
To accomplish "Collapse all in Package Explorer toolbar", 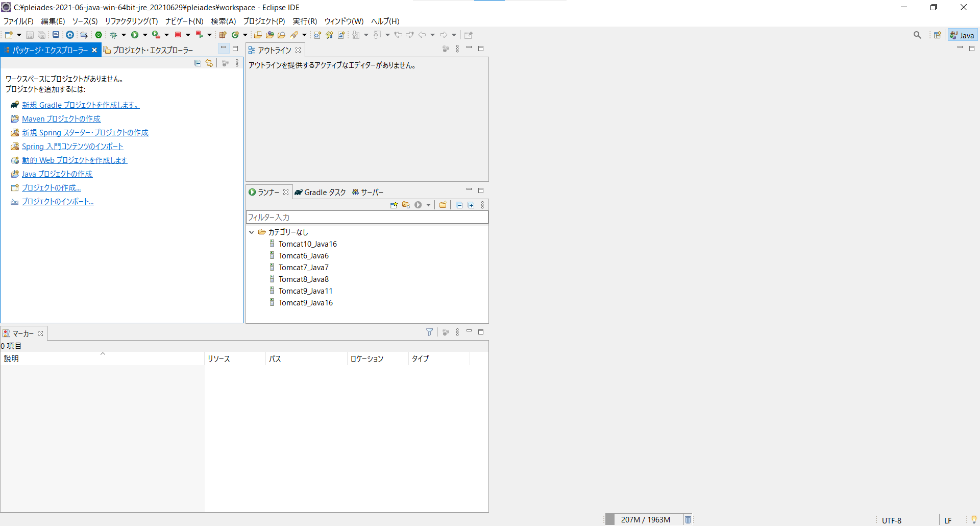I will [x=198, y=63].
